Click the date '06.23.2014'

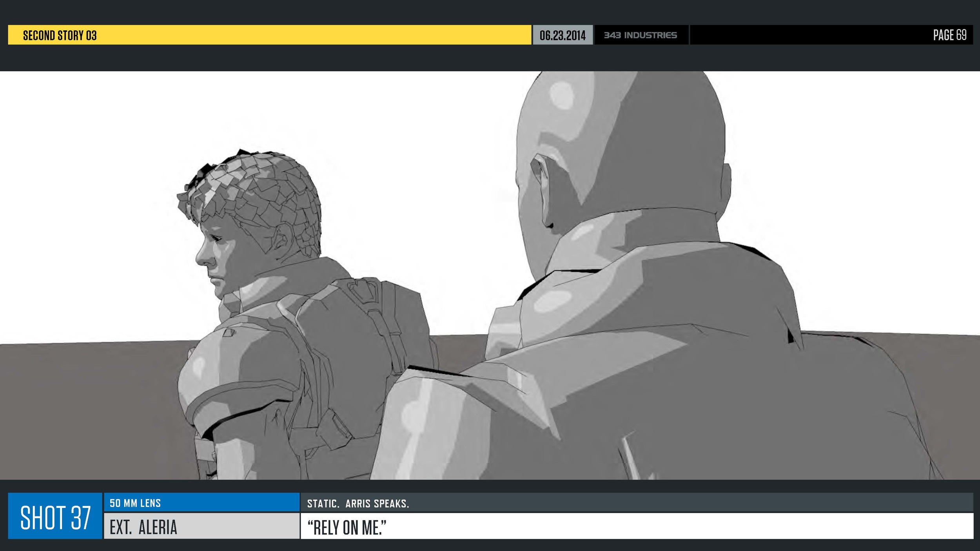click(x=563, y=35)
